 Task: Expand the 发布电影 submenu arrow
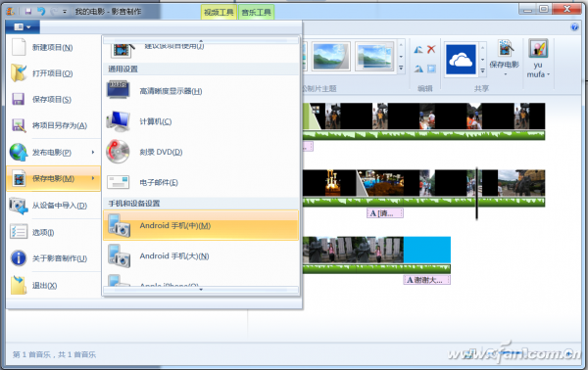(x=93, y=152)
